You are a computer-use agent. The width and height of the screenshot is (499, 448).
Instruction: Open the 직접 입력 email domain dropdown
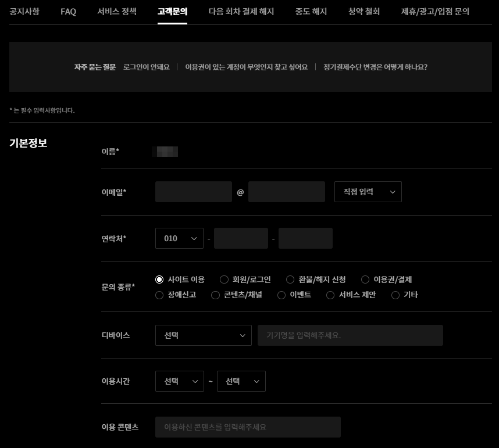point(368,191)
